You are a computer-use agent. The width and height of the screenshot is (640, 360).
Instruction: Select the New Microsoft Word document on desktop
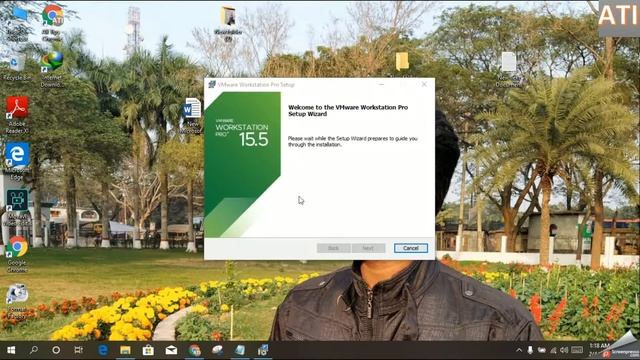coord(192,116)
